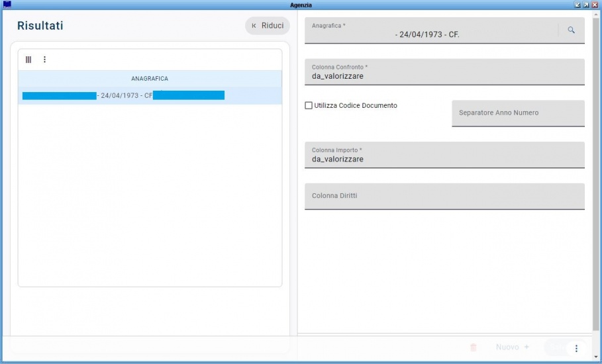Enable Utilizza Codice Documento checkbox

click(x=309, y=105)
